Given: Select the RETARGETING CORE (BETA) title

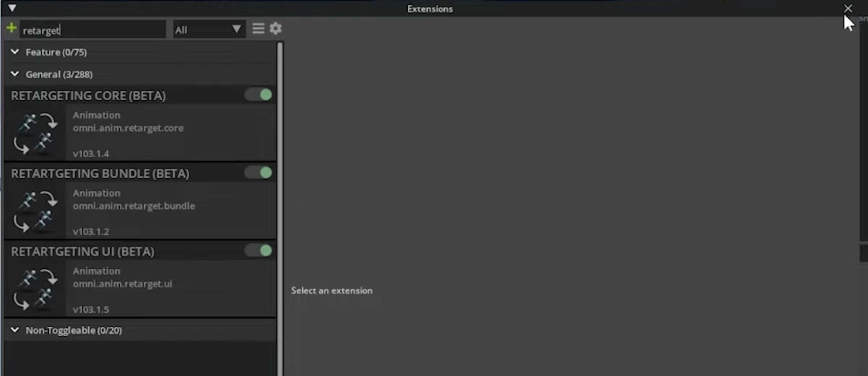Looking at the screenshot, I should tap(88, 96).
